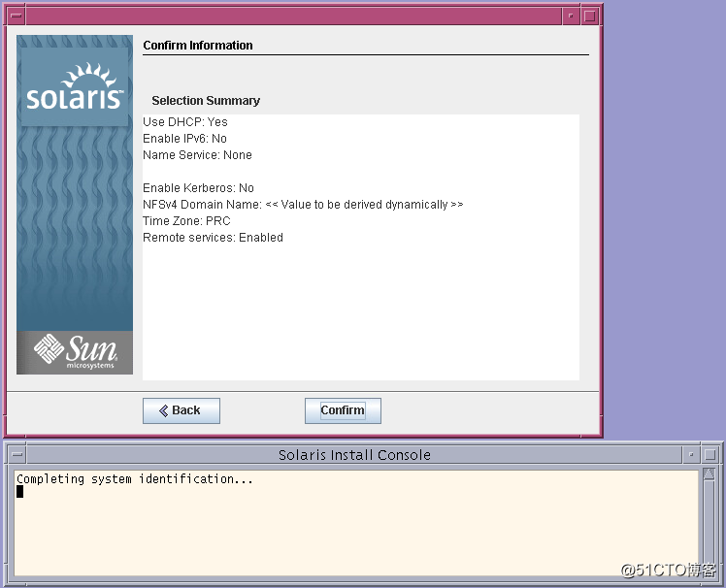Go back with the Back button
The height and width of the screenshot is (588, 726).
181,410
